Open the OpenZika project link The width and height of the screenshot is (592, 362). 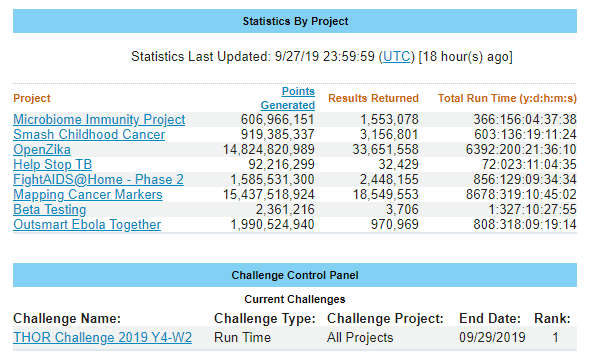(42, 149)
